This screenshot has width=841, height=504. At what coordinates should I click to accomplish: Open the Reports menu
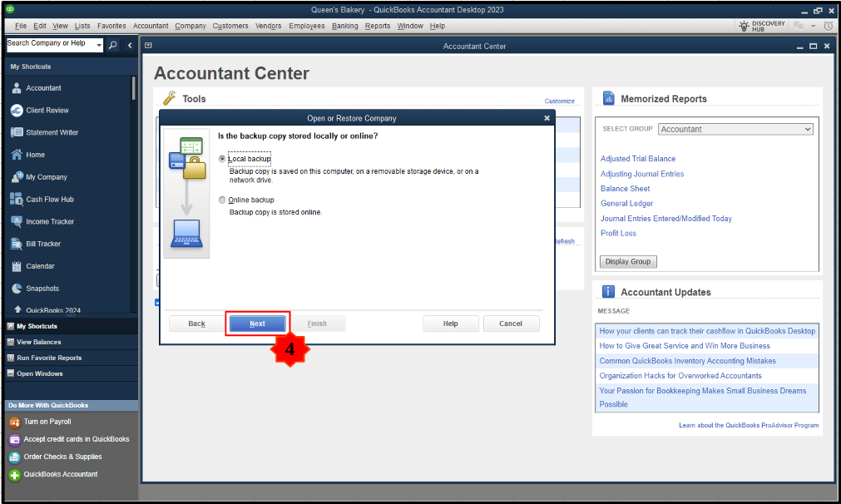click(377, 26)
